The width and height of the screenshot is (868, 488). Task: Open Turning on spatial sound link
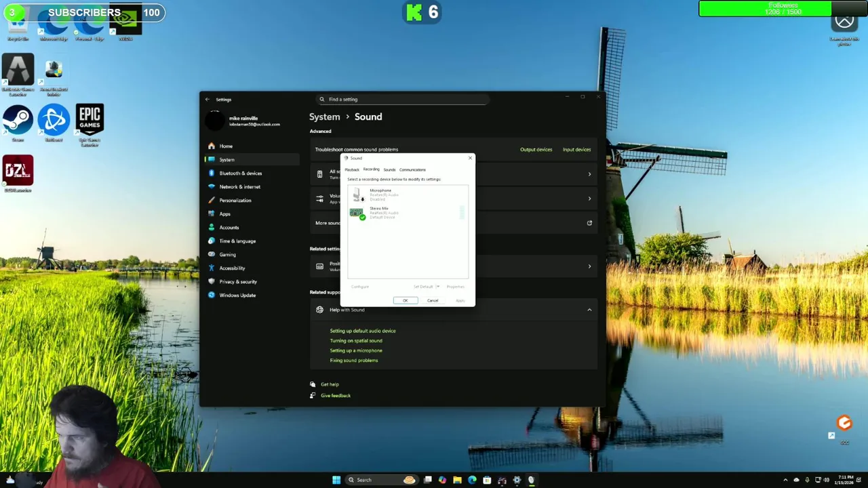356,341
